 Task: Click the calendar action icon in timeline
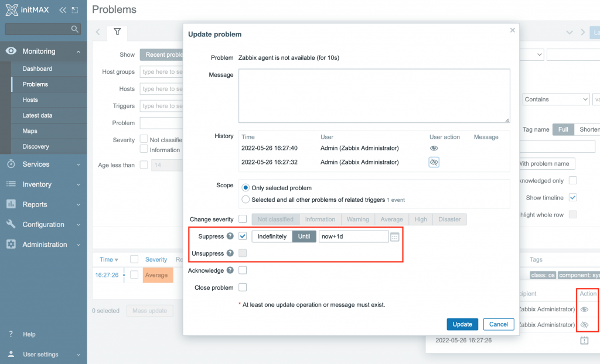pyautogui.click(x=584, y=340)
